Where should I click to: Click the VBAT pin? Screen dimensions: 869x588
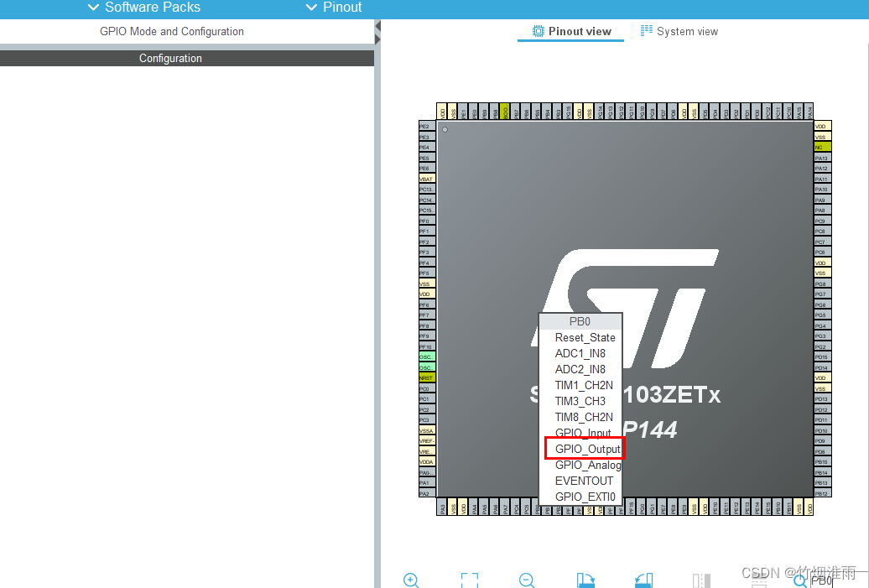pyautogui.click(x=427, y=179)
